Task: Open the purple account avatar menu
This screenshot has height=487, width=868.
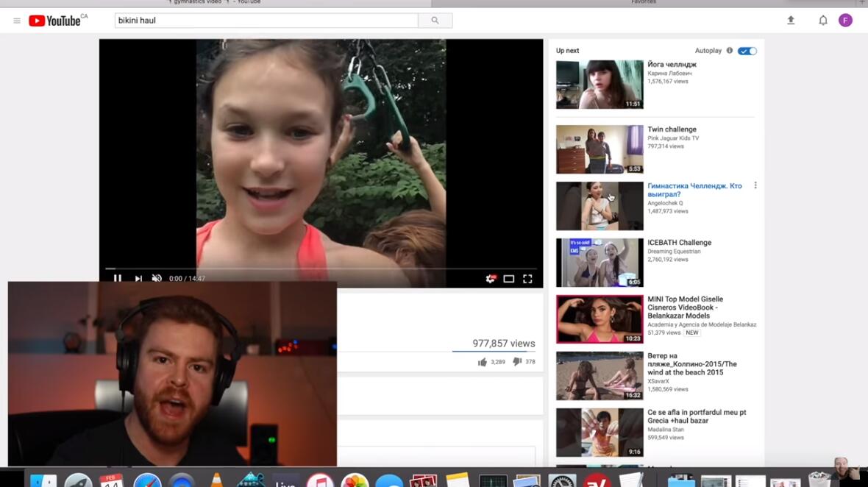Action: click(x=845, y=21)
